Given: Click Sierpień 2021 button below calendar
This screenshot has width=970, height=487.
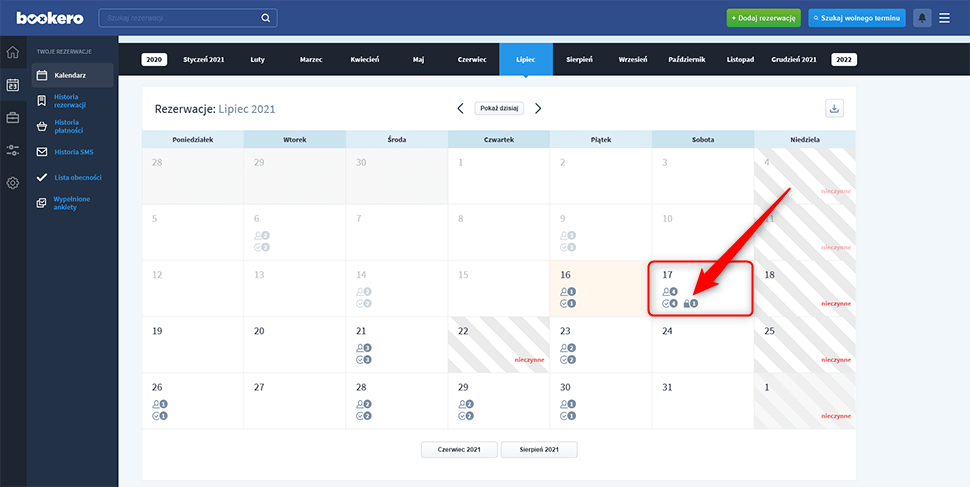Looking at the screenshot, I should pyautogui.click(x=539, y=449).
